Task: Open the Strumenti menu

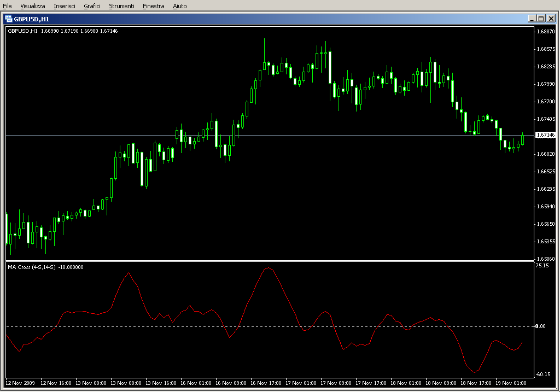Action: (122, 6)
